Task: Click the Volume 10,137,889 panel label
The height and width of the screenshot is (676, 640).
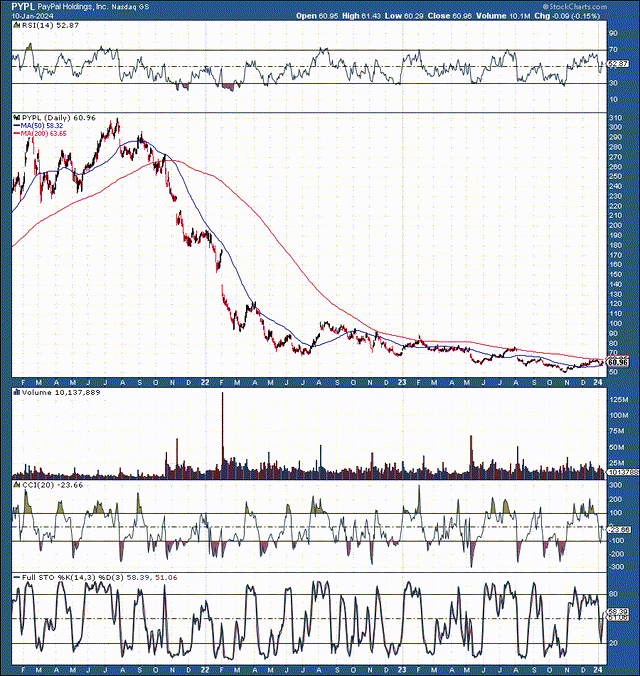Action: (x=61, y=392)
